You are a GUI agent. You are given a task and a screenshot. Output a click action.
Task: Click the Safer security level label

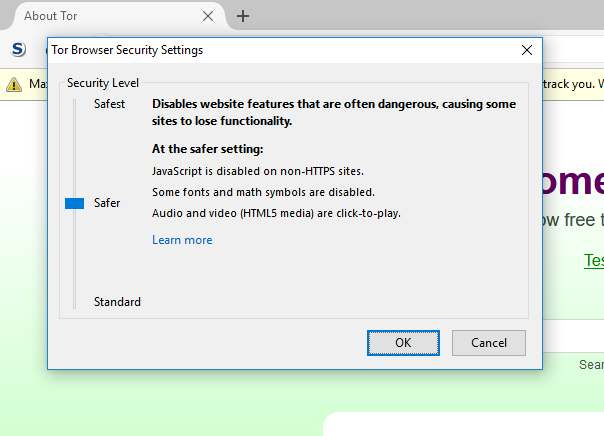[x=107, y=203]
